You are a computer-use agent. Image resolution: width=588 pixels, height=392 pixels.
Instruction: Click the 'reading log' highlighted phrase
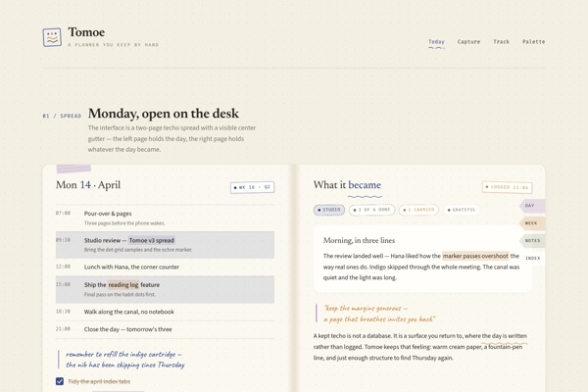[x=123, y=285]
